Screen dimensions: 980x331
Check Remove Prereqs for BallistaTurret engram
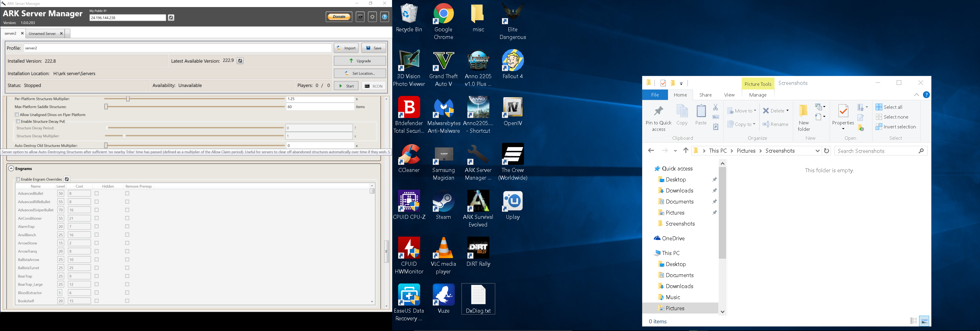[127, 268]
